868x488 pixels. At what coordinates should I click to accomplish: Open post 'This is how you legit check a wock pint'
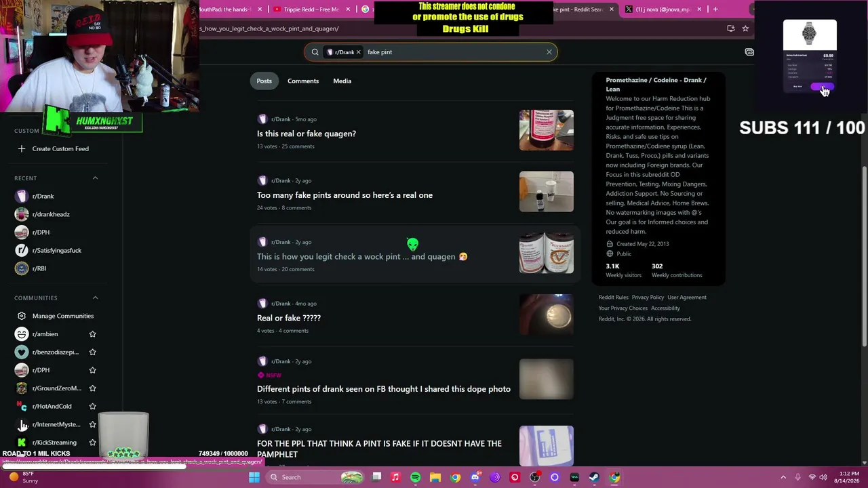362,257
